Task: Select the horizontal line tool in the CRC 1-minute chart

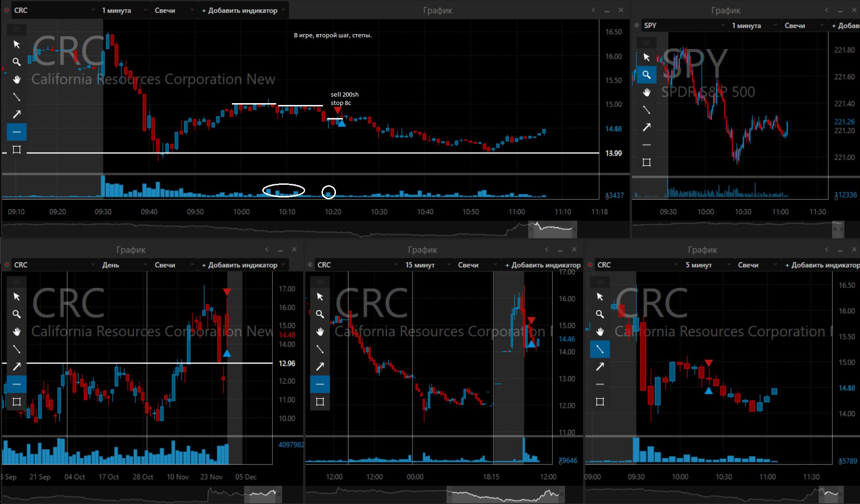Action: 16,132
